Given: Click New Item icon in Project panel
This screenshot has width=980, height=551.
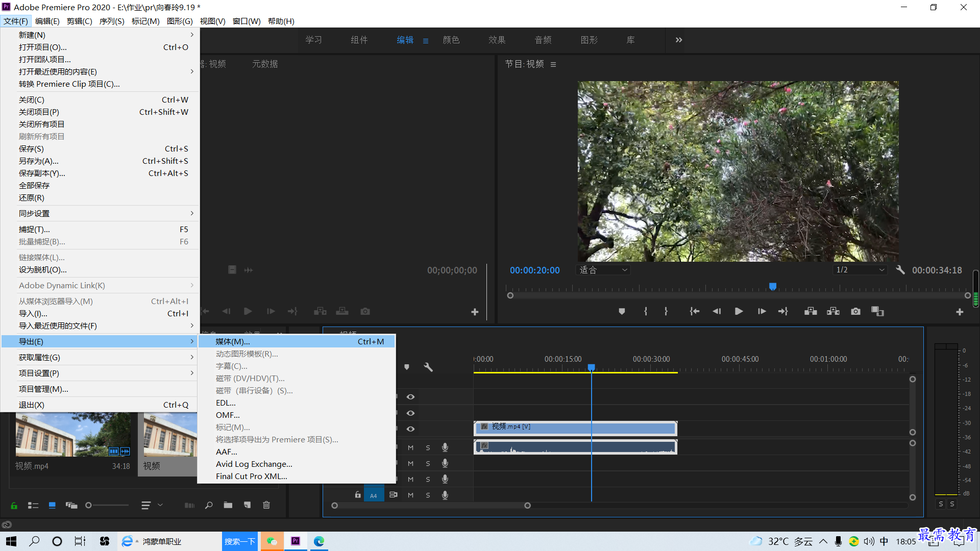Looking at the screenshot, I should click(248, 505).
